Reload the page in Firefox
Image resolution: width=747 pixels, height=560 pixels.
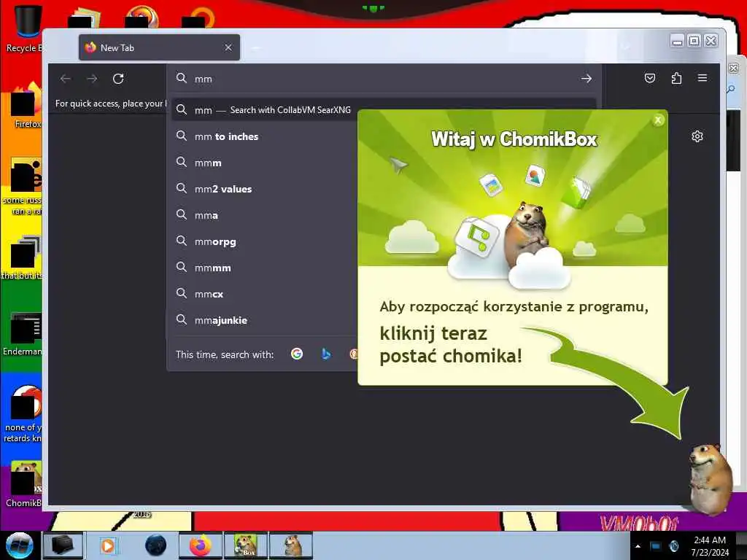(118, 79)
